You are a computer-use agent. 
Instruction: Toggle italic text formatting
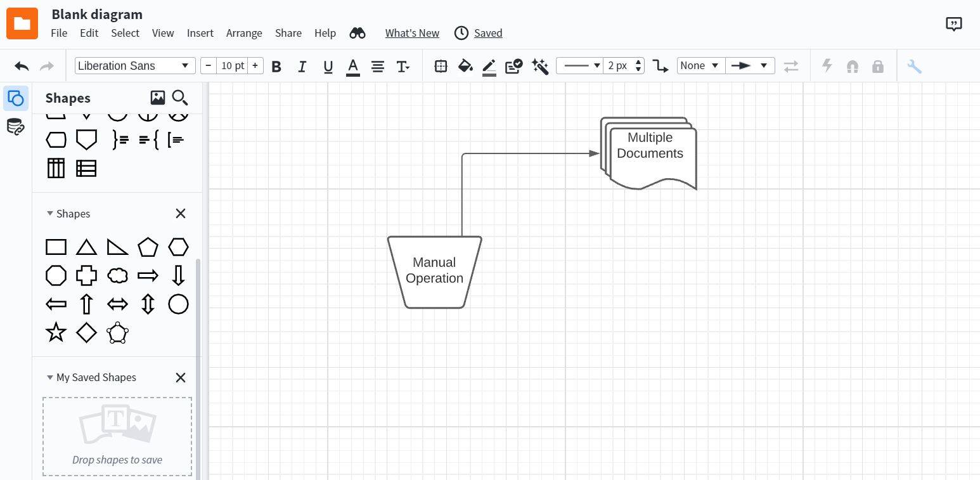(x=302, y=66)
